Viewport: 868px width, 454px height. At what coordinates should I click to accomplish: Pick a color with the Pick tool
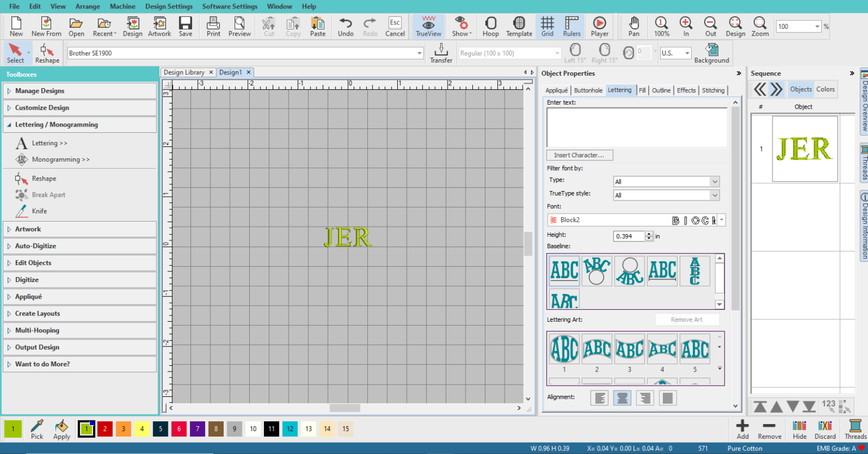[x=37, y=429]
